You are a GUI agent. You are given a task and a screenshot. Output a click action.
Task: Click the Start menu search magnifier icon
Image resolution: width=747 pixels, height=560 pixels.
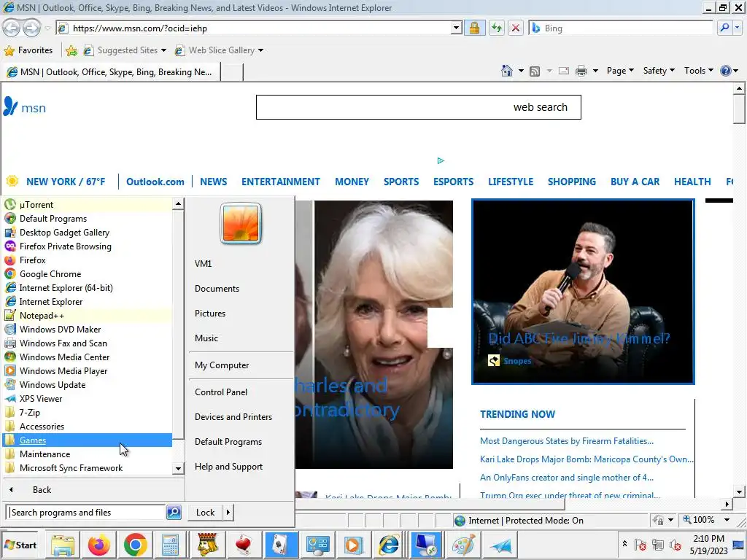(174, 513)
